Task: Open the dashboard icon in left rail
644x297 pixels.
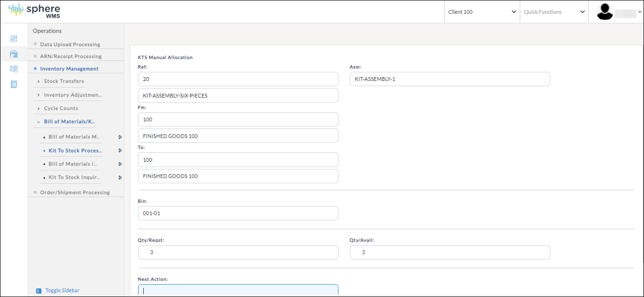Action: pos(14,39)
